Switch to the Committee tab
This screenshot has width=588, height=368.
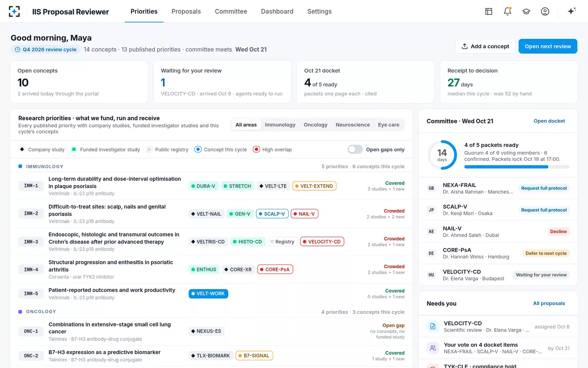click(x=231, y=11)
